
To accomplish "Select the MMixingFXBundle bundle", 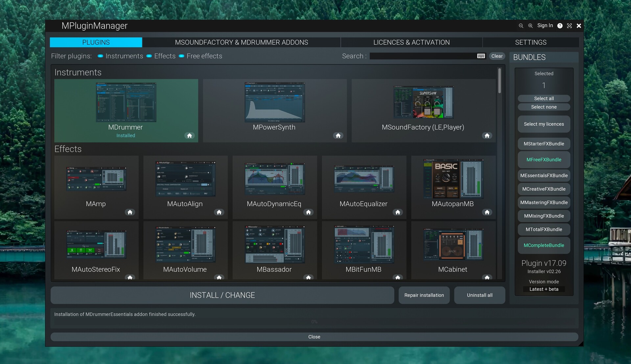I will point(544,216).
